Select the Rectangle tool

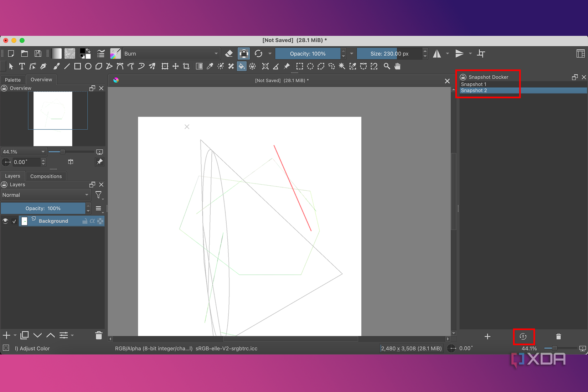(77, 66)
